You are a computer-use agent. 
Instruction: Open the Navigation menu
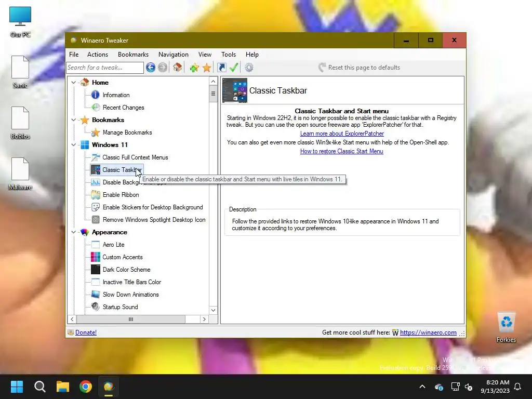[x=173, y=54]
